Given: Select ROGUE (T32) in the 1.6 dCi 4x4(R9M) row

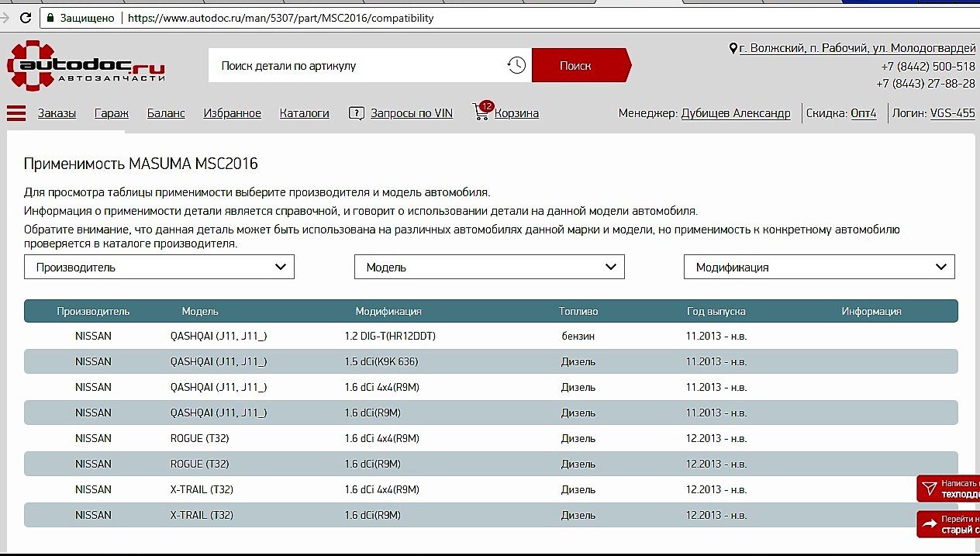Looking at the screenshot, I should [200, 438].
